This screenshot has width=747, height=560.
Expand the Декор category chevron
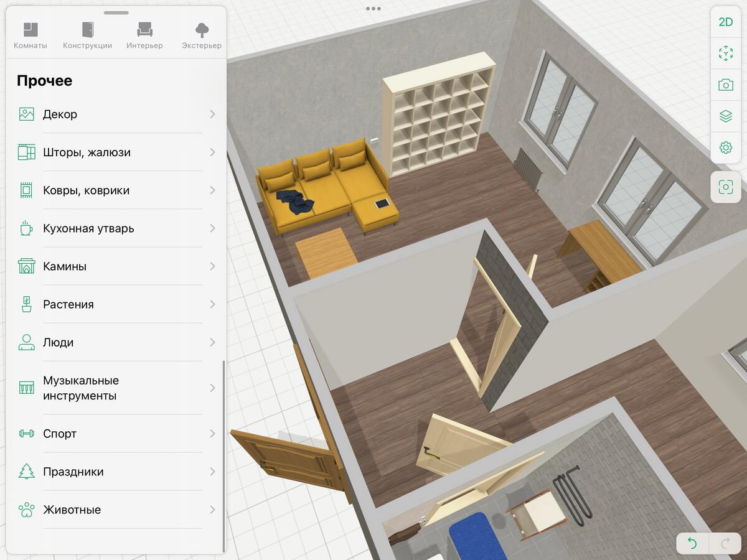point(212,114)
